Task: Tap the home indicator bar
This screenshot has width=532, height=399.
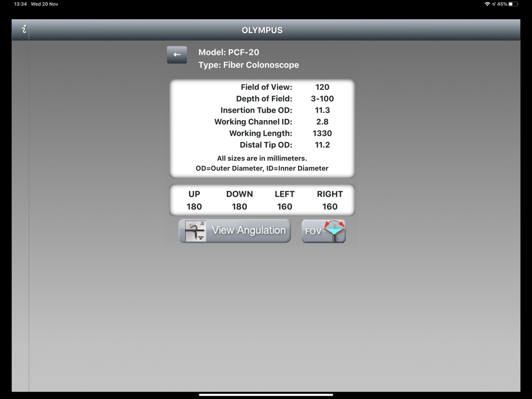Action: 266,395
